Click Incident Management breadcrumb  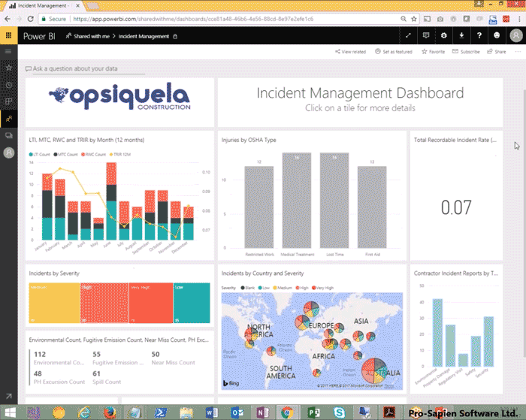(144, 36)
